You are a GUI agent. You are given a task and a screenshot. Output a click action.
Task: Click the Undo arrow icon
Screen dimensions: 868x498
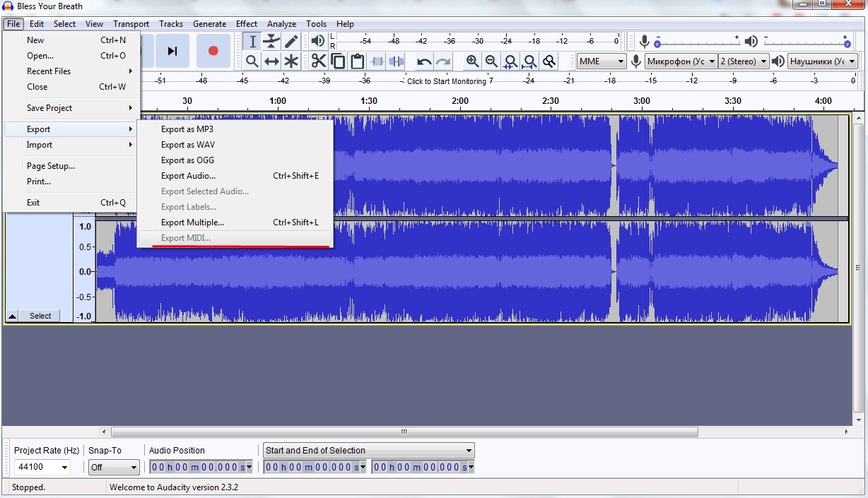click(x=424, y=61)
